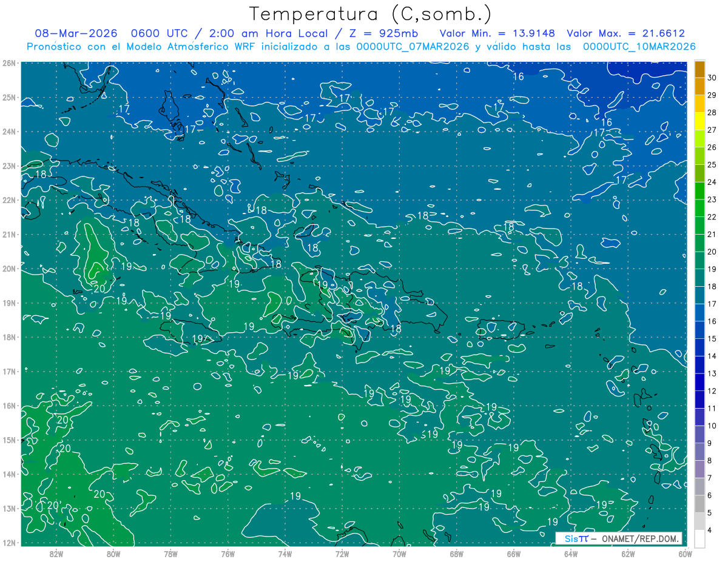Click the 25N latitude axis label

tap(9, 97)
